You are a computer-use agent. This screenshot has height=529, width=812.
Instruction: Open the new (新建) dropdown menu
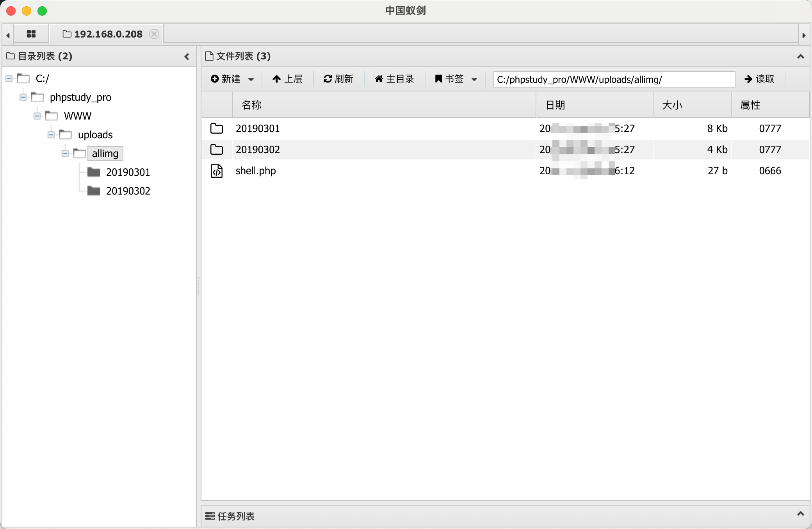click(232, 79)
